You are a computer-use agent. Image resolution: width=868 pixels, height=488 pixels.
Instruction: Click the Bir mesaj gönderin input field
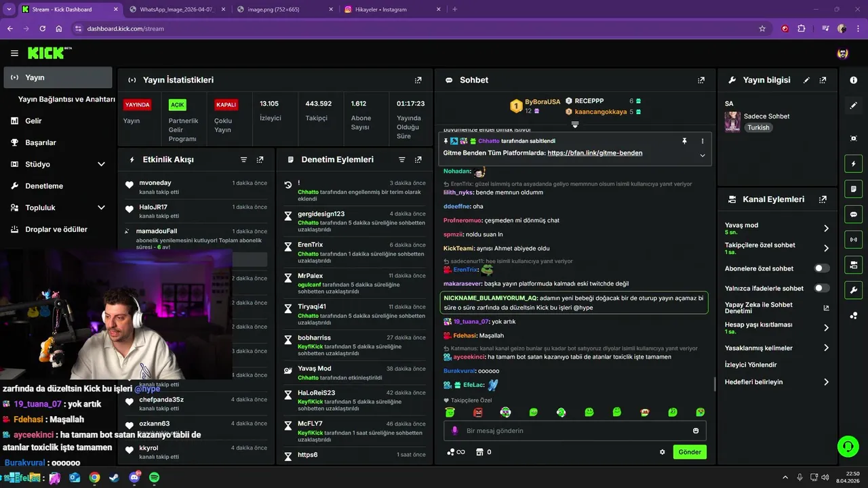tap(574, 431)
